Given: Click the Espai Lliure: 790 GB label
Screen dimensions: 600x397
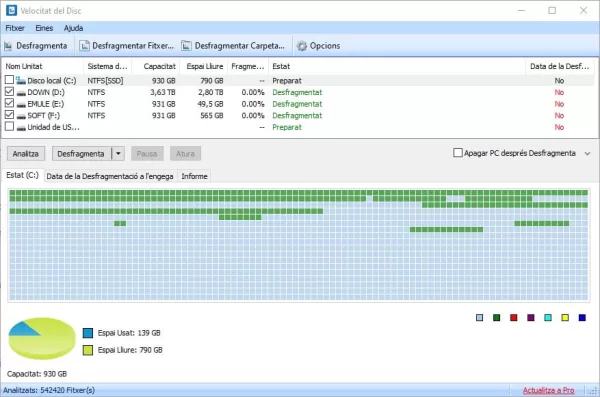Looking at the screenshot, I should point(130,350).
